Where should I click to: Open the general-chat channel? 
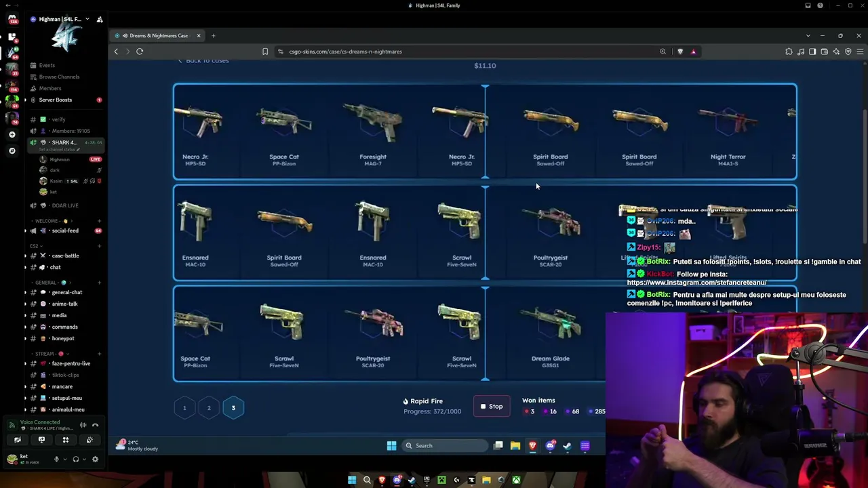[66, 292]
